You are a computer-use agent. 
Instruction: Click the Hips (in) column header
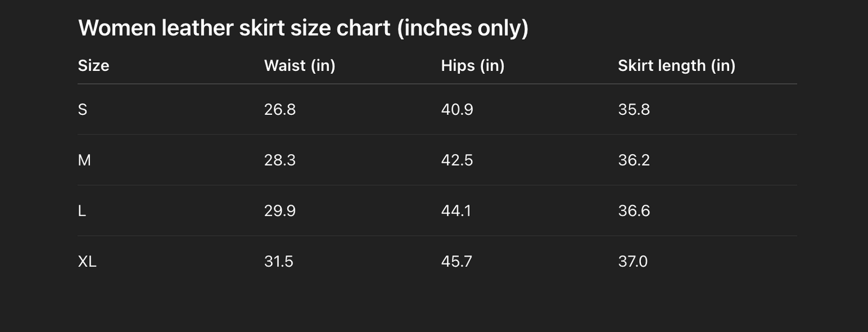coord(472,66)
